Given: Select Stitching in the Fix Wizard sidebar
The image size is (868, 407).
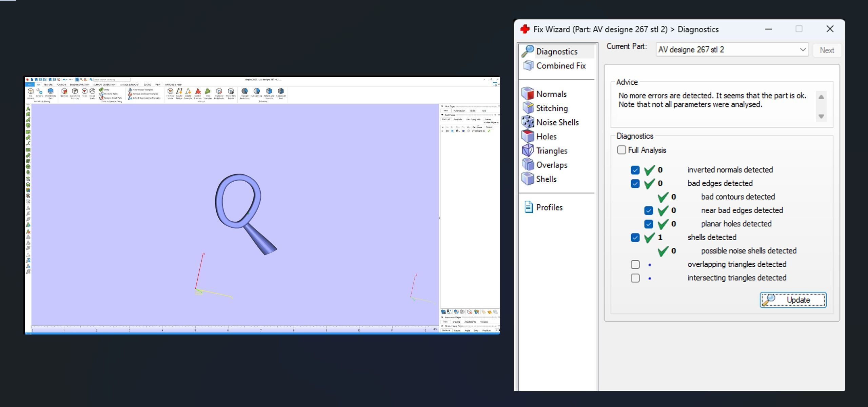Looking at the screenshot, I should [551, 108].
